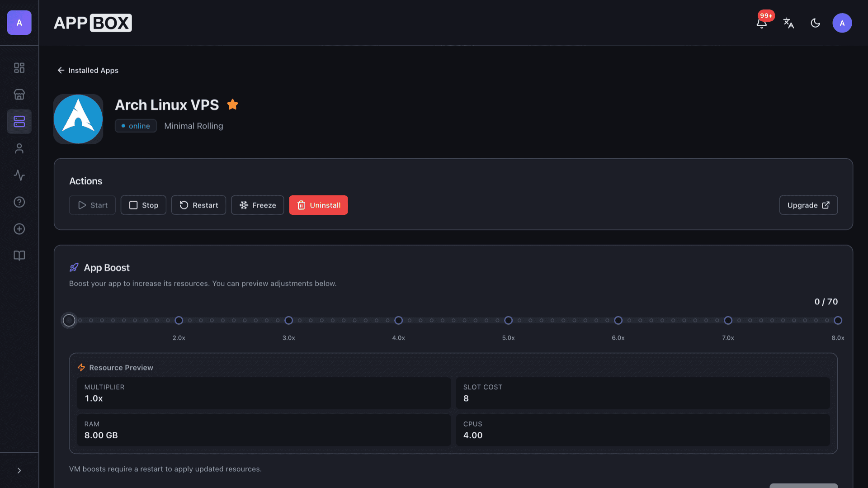Set boost slider to 7.0x mark
This screenshot has width=868, height=488.
coord(728,320)
